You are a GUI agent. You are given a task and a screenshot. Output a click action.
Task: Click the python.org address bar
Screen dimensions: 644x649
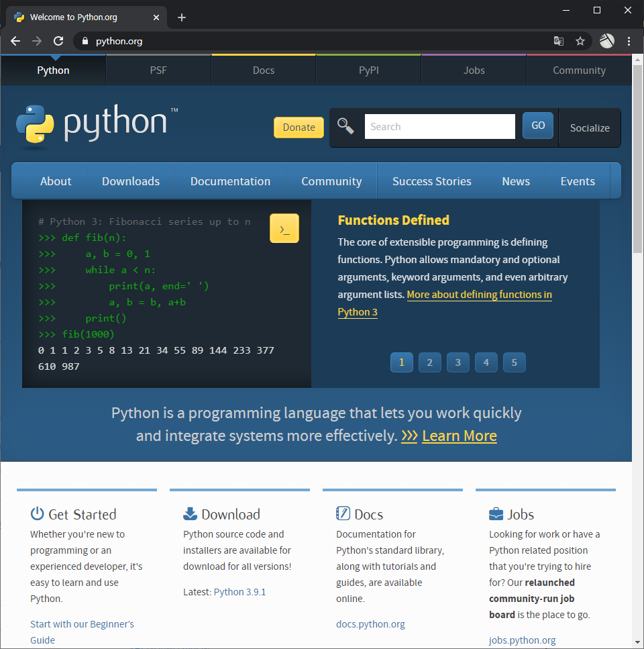tap(315, 41)
